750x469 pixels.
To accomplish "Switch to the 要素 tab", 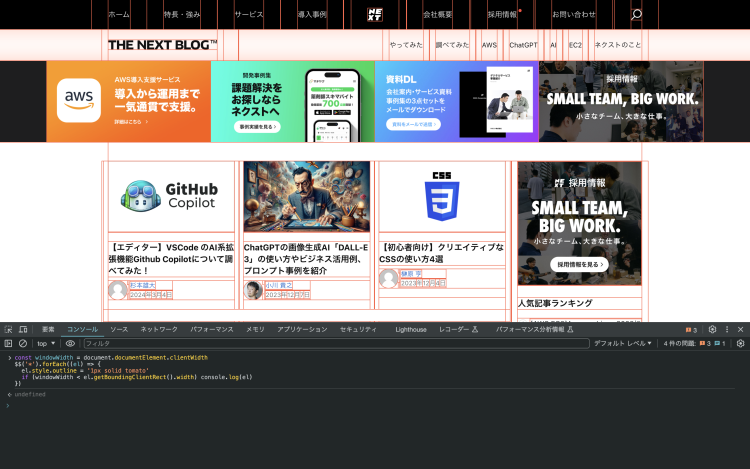I will (x=48, y=329).
